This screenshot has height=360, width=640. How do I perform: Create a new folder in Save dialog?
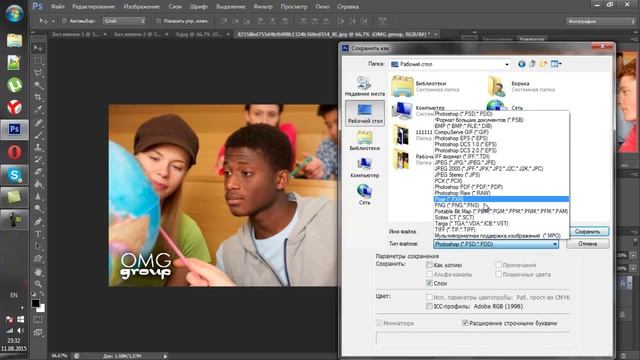pos(543,64)
